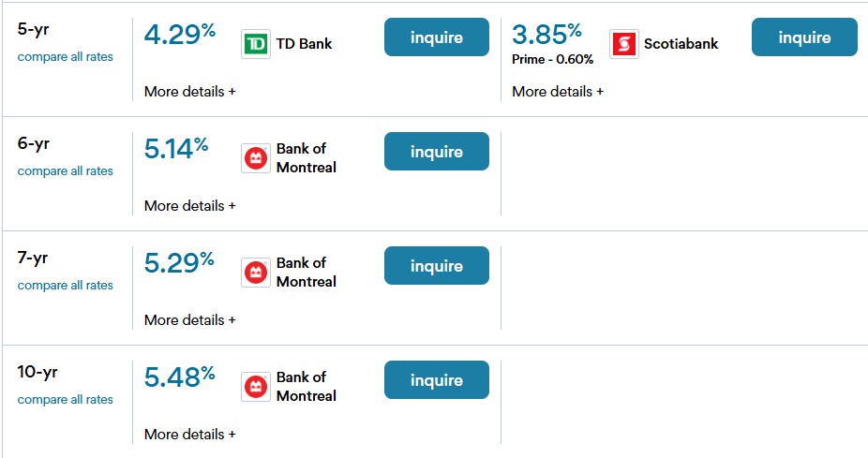Click Bank of Montreal logo in 7-yr row

(x=256, y=273)
